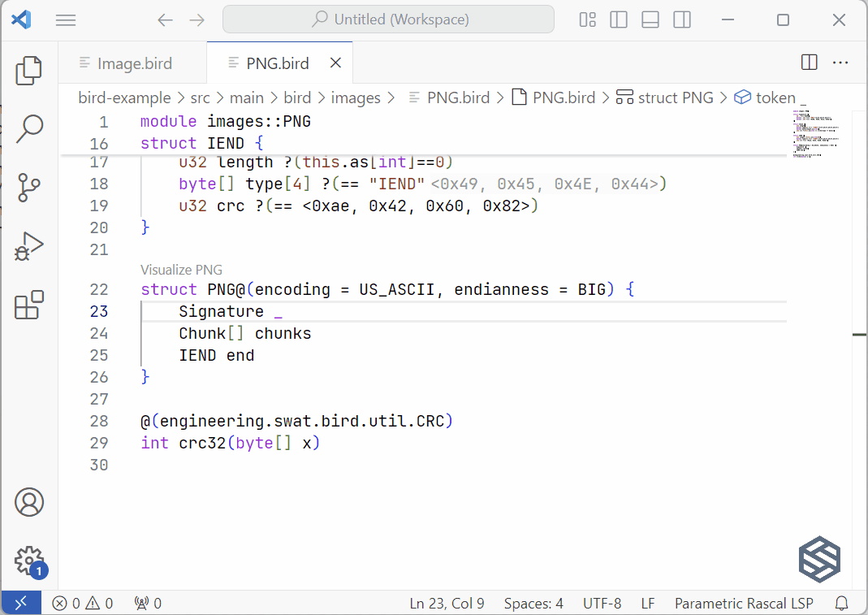
Task: Click the Accounts icon in the activity bar
Action: click(29, 502)
